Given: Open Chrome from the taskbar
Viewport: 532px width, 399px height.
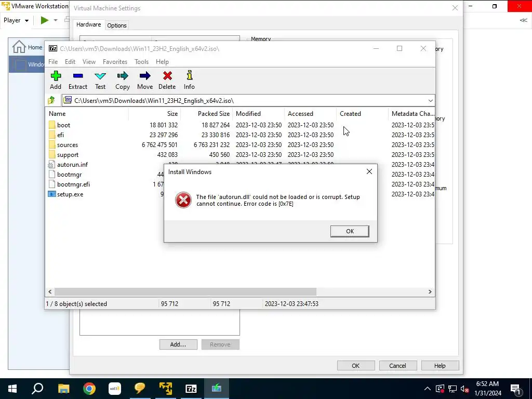Looking at the screenshot, I should 89,389.
